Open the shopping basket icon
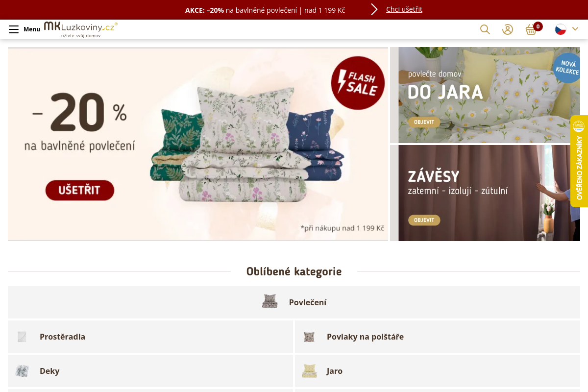 pos(531,29)
